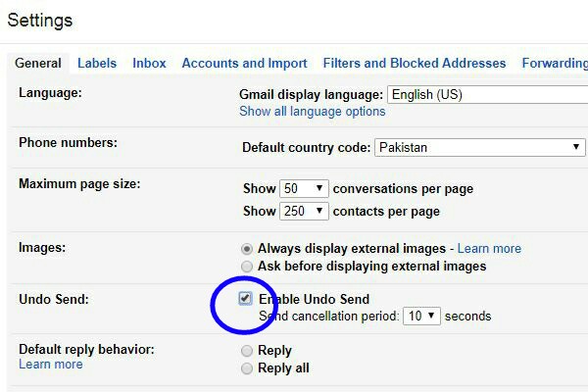Change contacts per page dropdown
The height and width of the screenshot is (392, 588).
coord(304,212)
